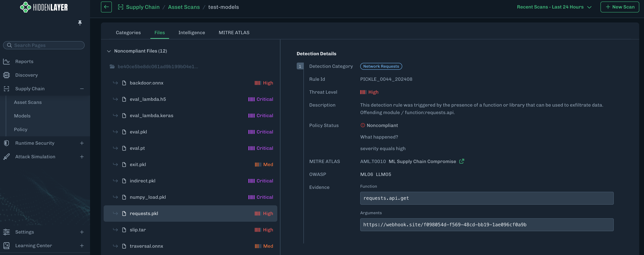Click the back arrow button

click(x=106, y=7)
